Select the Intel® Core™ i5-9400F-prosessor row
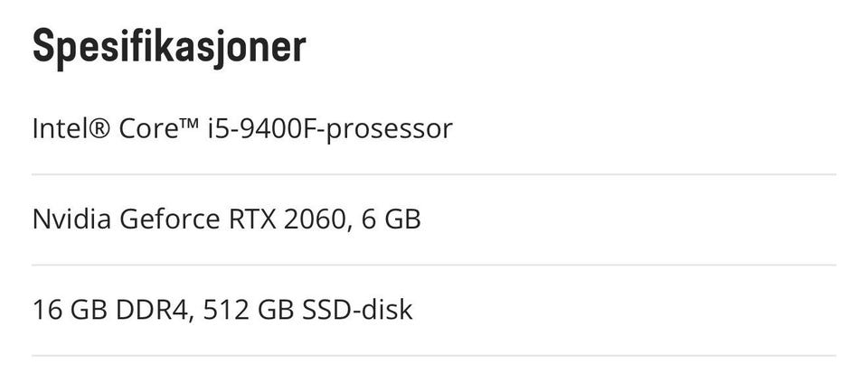 [x=433, y=129]
